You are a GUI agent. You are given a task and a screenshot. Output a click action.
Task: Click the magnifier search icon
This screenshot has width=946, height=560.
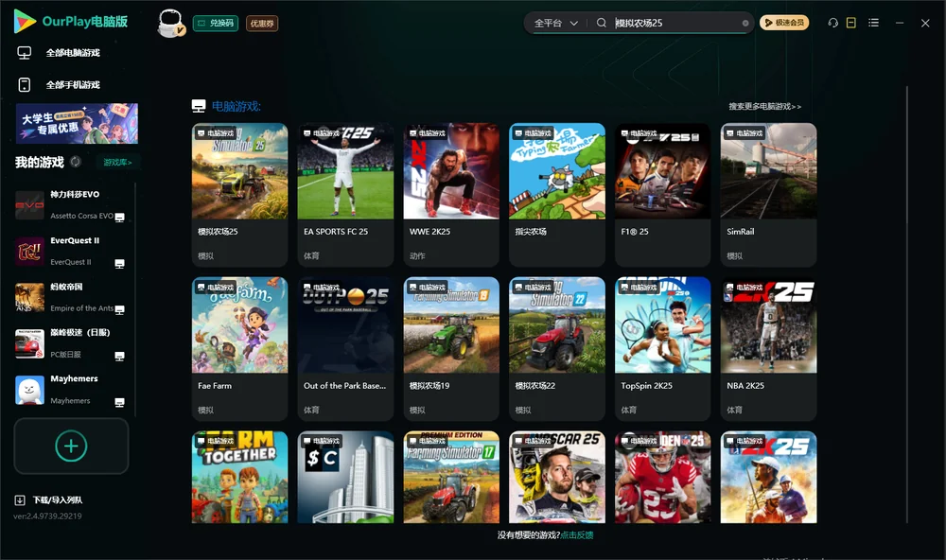coord(601,23)
